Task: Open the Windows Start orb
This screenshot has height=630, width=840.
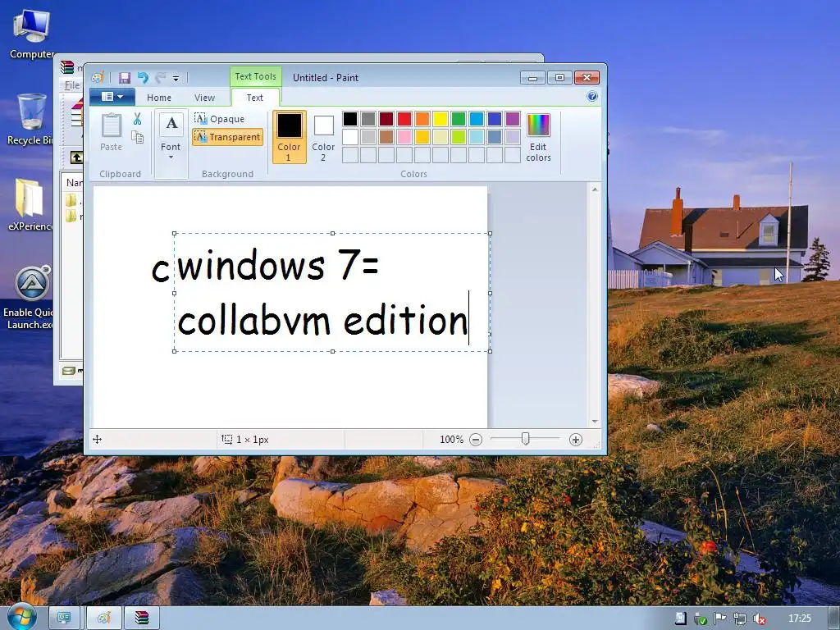Action: point(22,617)
